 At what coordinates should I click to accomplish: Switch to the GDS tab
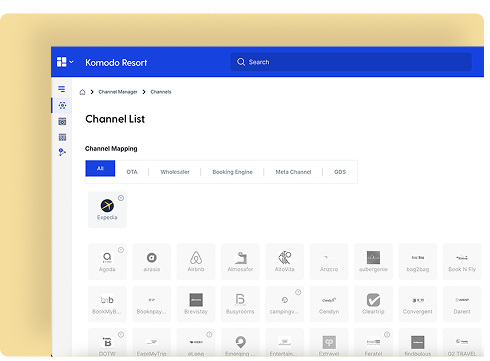(340, 172)
